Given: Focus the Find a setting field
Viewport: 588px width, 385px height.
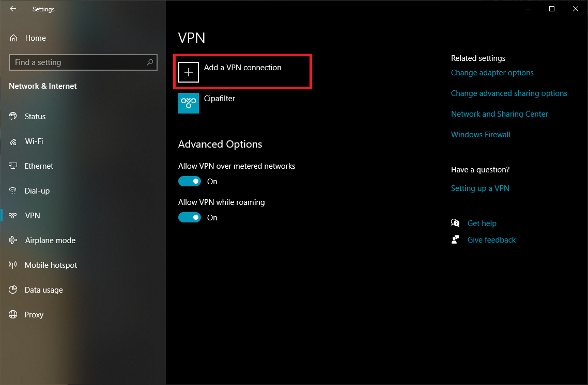Looking at the screenshot, I should click(x=83, y=62).
